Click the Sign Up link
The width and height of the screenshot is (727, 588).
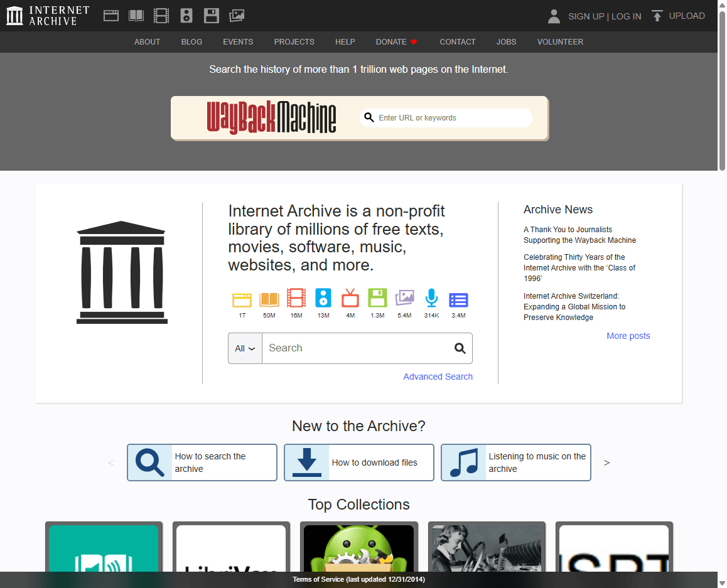586,16
